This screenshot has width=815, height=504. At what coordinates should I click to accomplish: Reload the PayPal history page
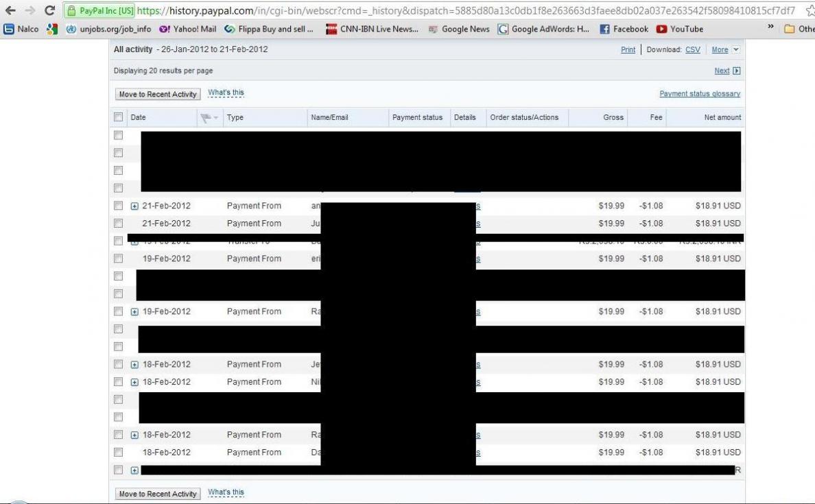[50, 10]
